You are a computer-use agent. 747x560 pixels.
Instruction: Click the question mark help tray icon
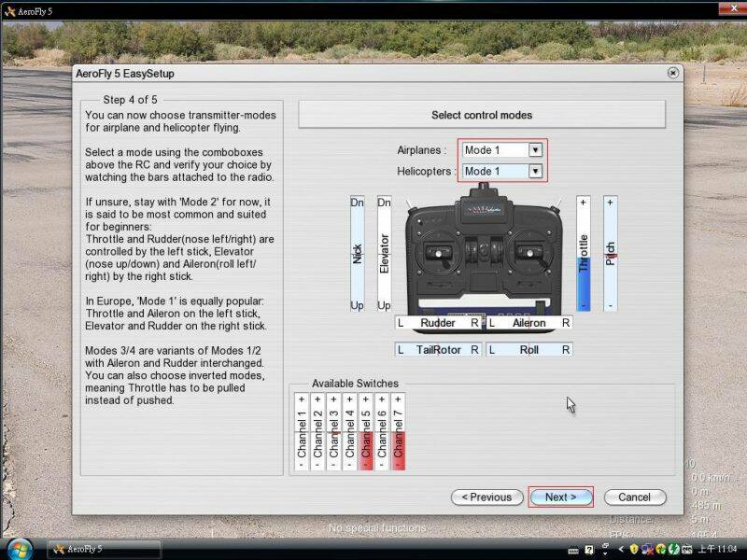click(x=589, y=550)
